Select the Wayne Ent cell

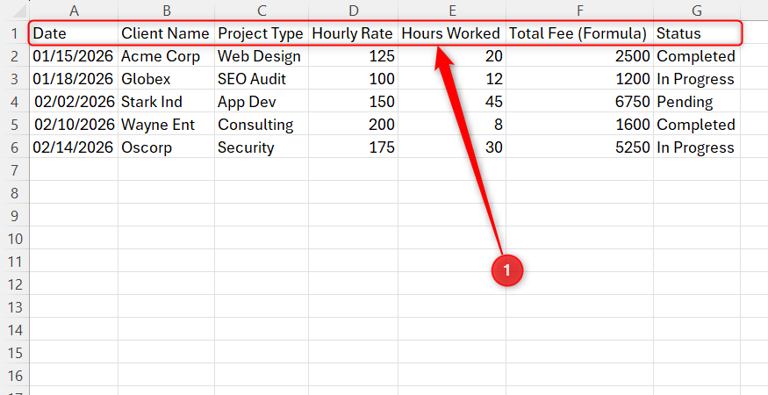pos(167,124)
